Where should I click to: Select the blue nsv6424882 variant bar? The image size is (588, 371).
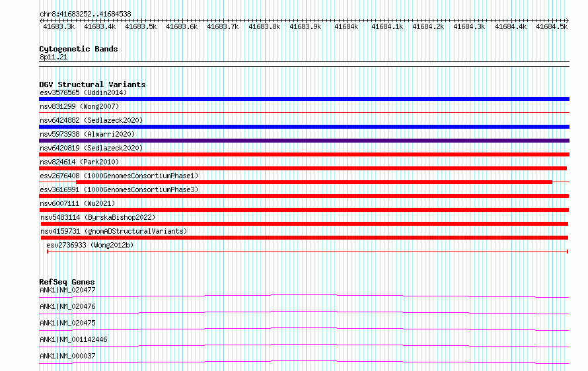coord(304,127)
